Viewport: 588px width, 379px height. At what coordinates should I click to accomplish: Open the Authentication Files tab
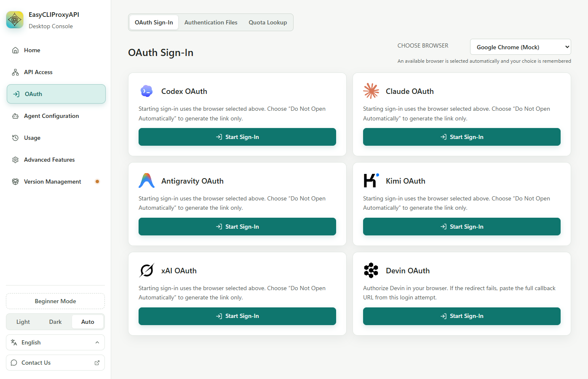[211, 22]
